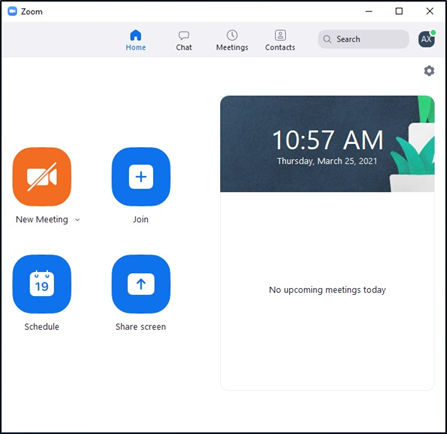Expand the New Meeting options chevron
Image resolution: width=447 pixels, height=434 pixels.
click(77, 220)
